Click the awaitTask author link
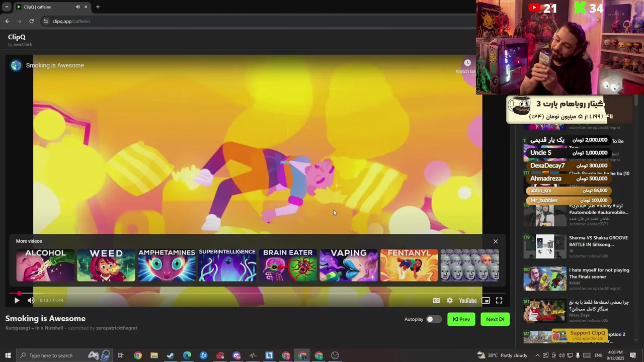The image size is (644, 362). [23, 44]
